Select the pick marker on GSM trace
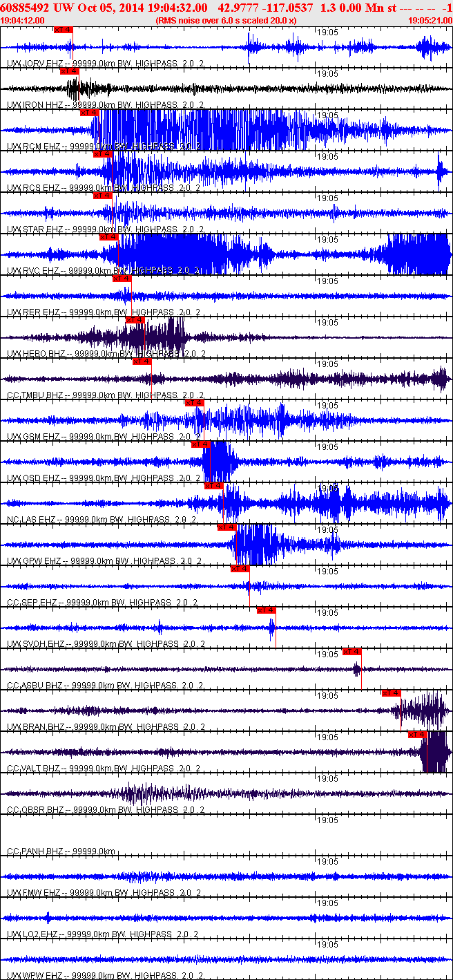 coord(194,403)
